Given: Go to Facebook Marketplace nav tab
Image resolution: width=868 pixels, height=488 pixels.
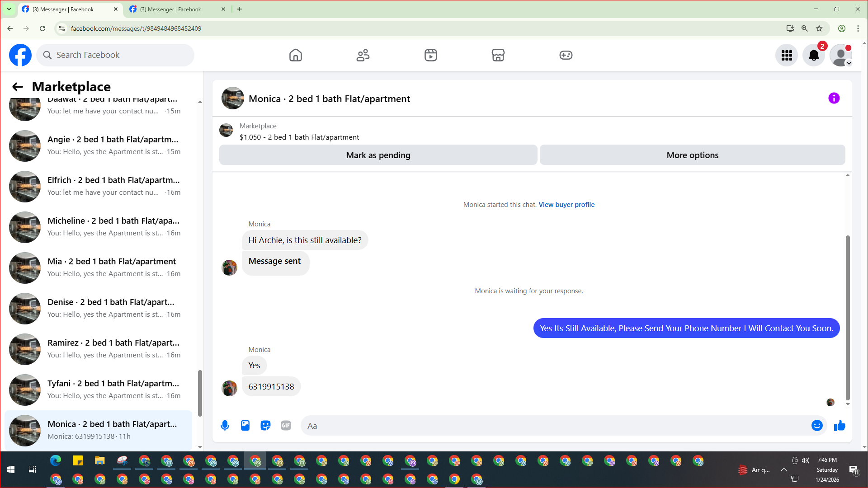Looking at the screenshot, I should coord(498,55).
